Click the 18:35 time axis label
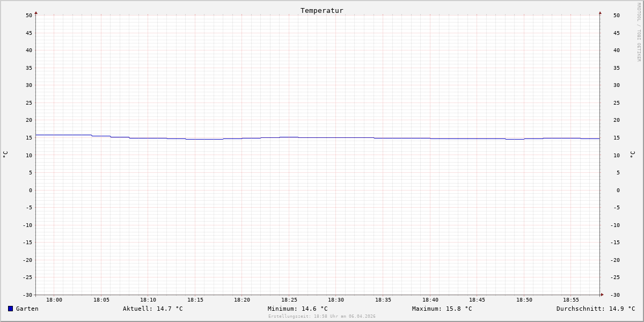This screenshot has height=322, width=644. tap(383, 299)
